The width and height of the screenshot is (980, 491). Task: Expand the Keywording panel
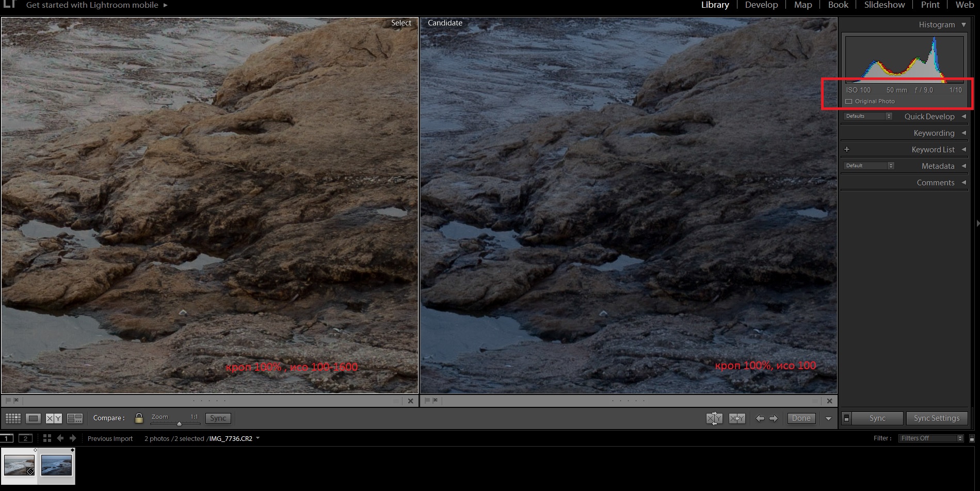(963, 133)
